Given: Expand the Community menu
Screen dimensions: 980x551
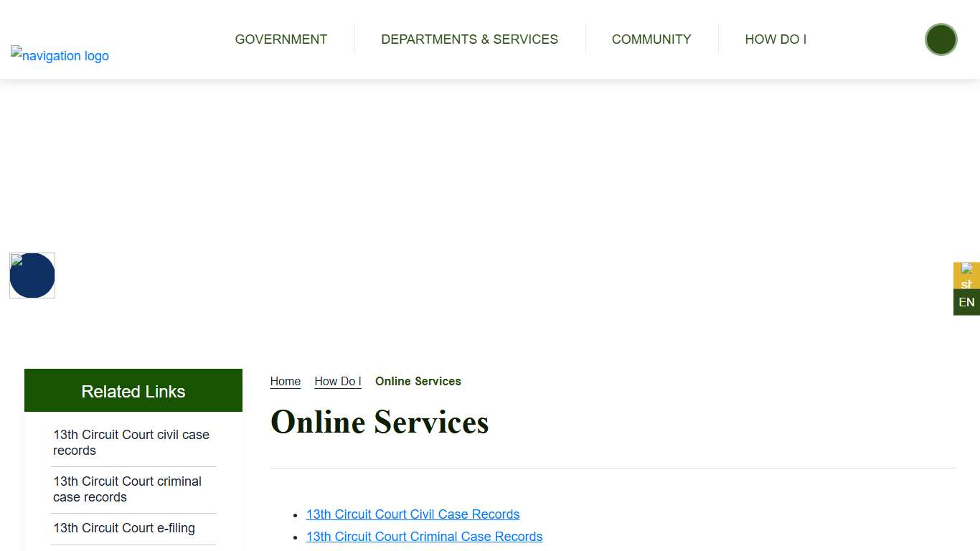Looking at the screenshot, I should click(x=651, y=39).
